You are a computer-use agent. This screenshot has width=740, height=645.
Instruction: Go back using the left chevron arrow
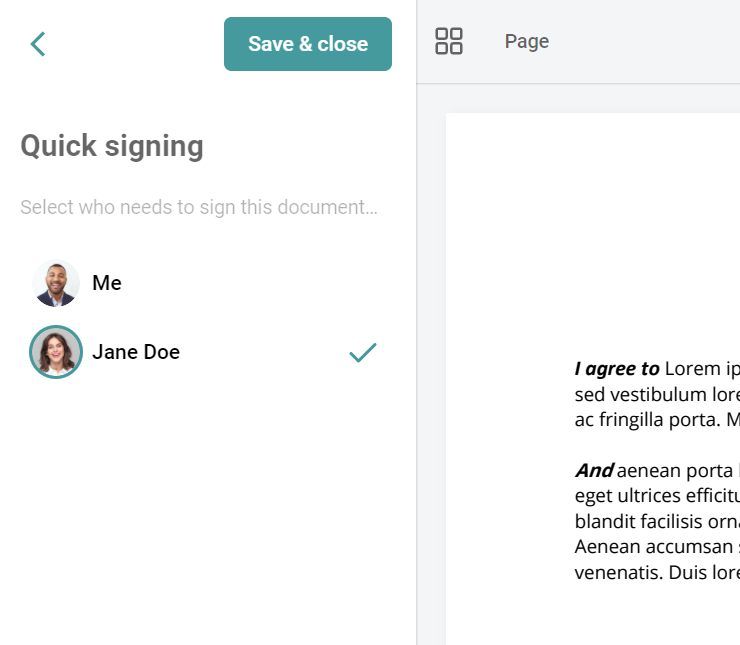pos(38,44)
